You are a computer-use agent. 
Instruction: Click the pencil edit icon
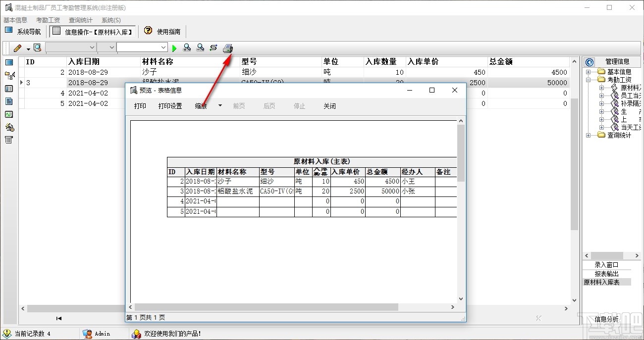point(18,48)
